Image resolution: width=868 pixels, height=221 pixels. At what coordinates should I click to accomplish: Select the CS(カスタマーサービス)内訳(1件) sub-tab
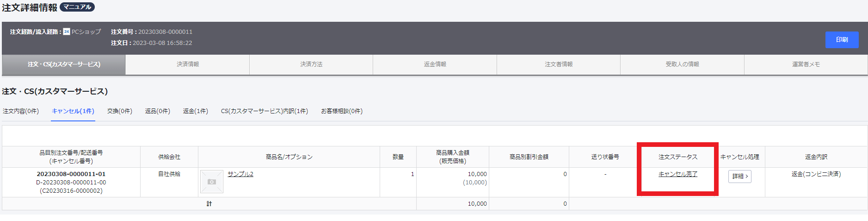coord(265,111)
